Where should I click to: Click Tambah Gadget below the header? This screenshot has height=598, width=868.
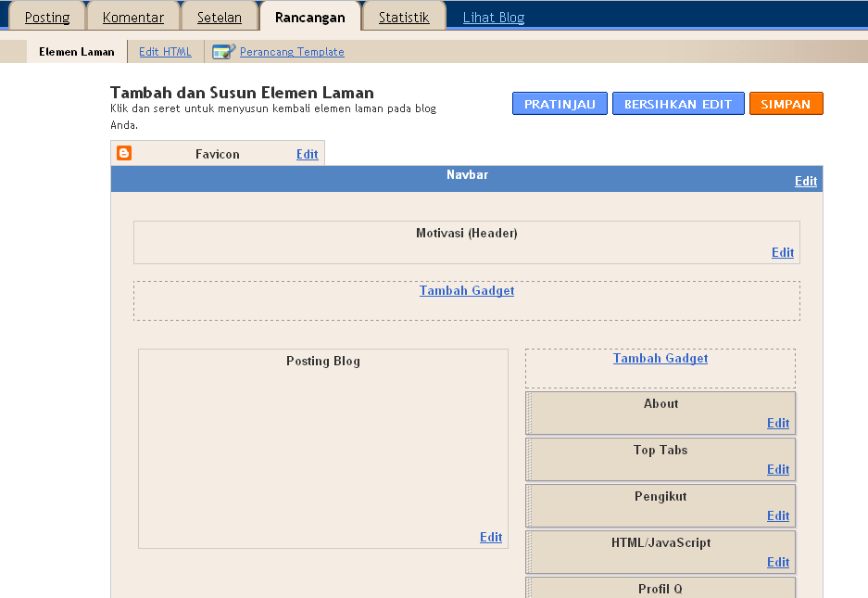(467, 290)
